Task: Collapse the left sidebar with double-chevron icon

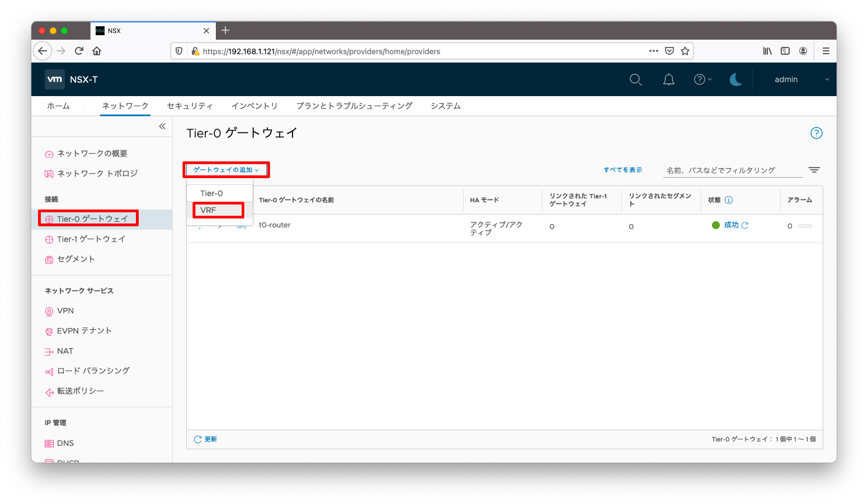Action: click(162, 126)
